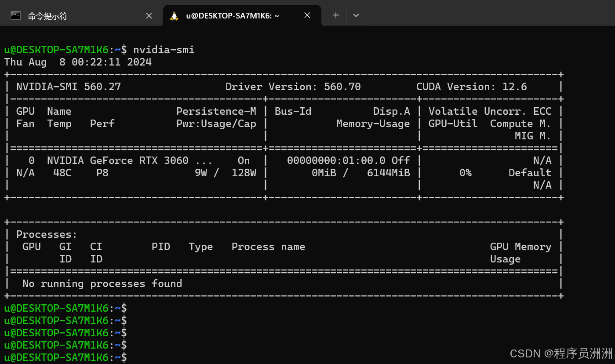Click the Command Prompt icon on the first tab
This screenshot has height=364, width=615.
16,15
